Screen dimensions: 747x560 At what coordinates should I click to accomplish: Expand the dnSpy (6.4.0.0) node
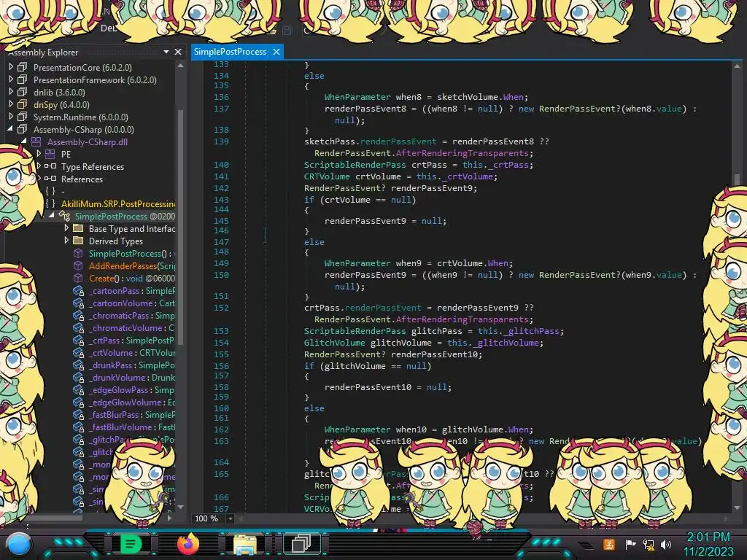(x=11, y=104)
